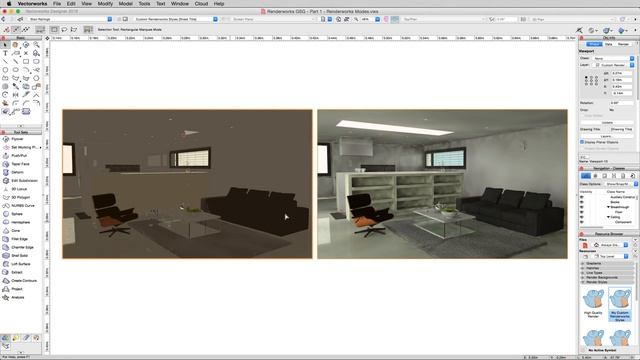Click the Update button in Object Info
Viewport: 640px width, 360px height.
607,122
